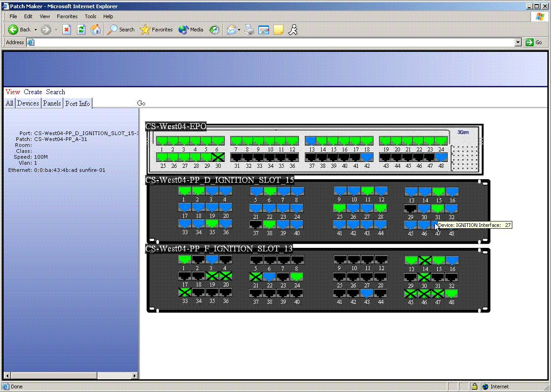Click the browser Home icon
The height and width of the screenshot is (392, 551).
coord(96,30)
